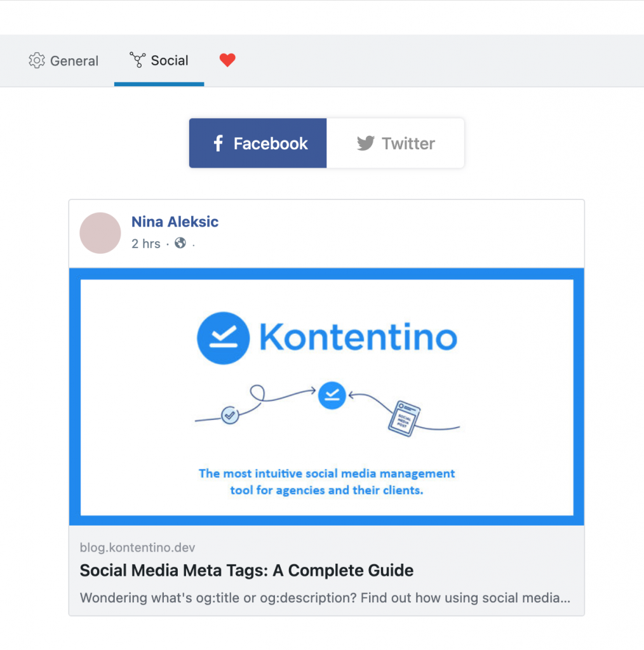Click the '2 hrs' post timestamp

tap(145, 244)
